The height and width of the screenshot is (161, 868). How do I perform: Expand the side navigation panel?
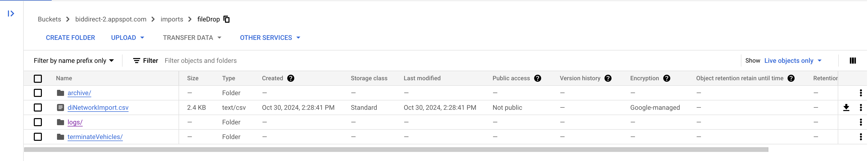pyautogui.click(x=11, y=14)
